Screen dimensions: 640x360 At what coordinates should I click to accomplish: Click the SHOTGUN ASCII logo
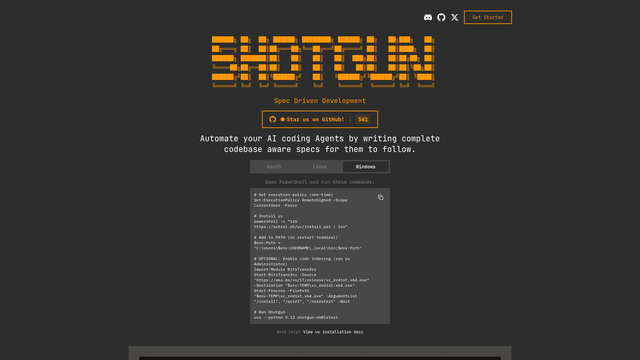pyautogui.click(x=323, y=62)
